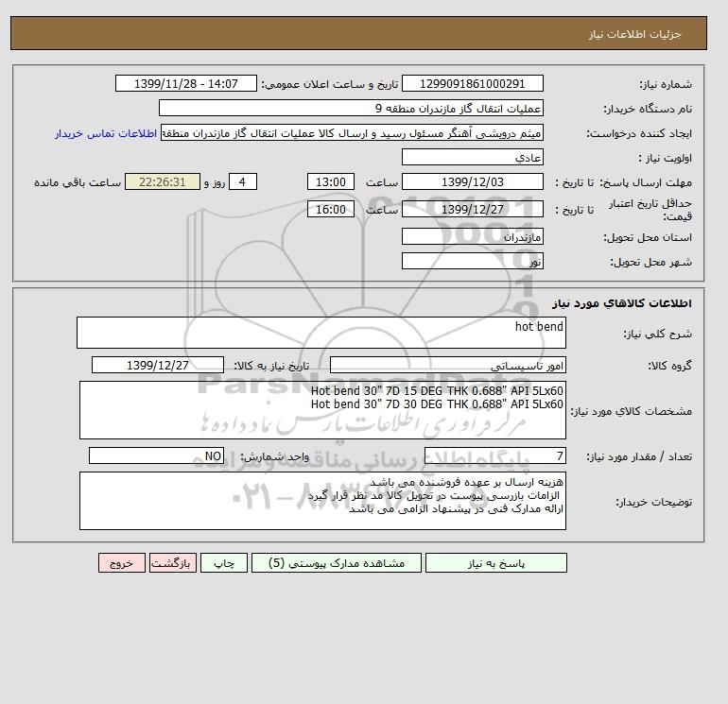728x704 pixels.
Task: Click the label 'توضیحات خریدار:'
Action: 653,502
